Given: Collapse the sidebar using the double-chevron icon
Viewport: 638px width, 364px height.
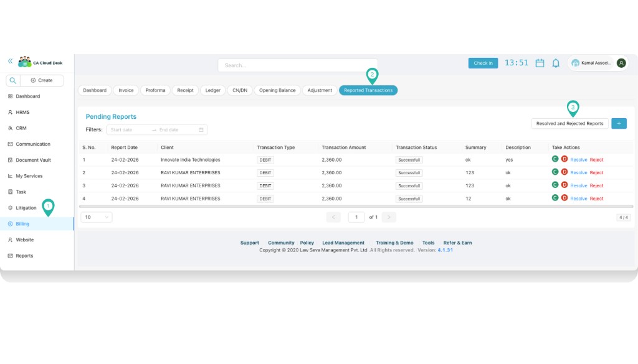Looking at the screenshot, I should 9,61.
